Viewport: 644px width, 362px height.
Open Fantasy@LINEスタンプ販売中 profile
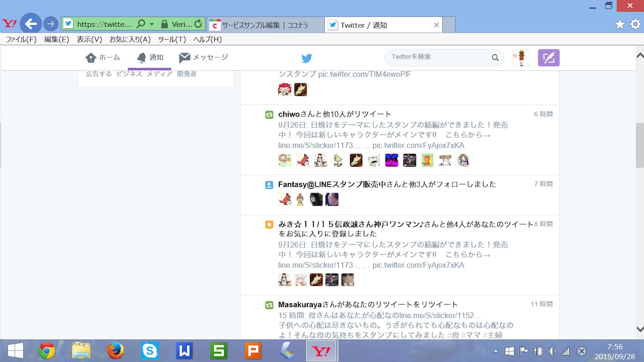332,184
